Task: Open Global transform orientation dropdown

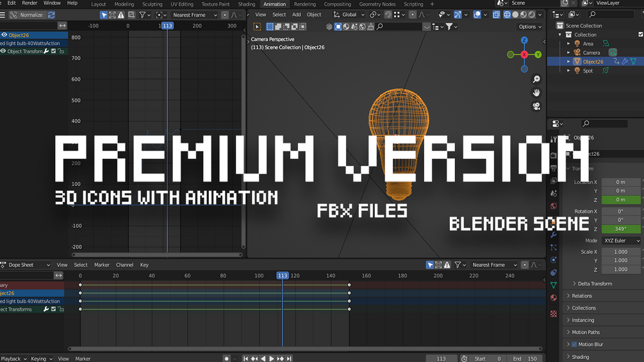Action: 349,15
